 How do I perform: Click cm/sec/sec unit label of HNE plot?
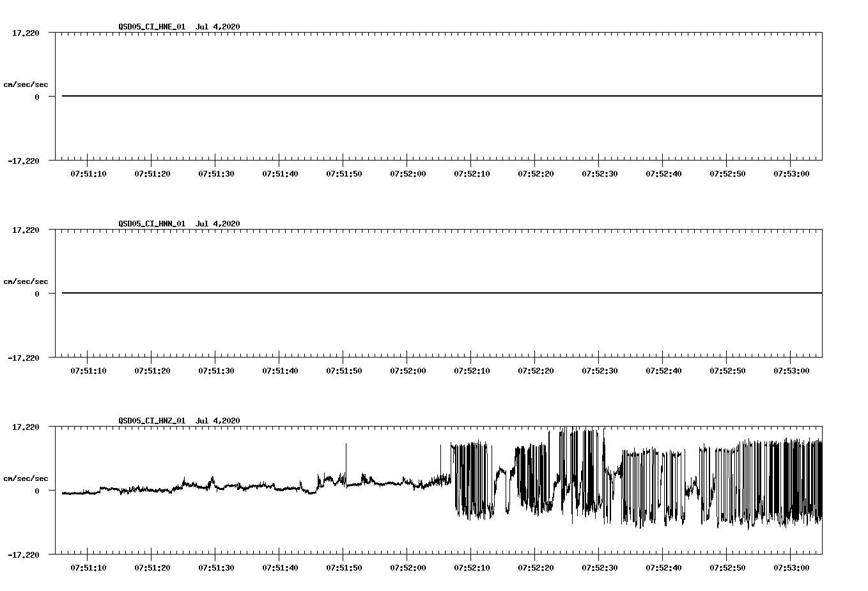(x=26, y=84)
